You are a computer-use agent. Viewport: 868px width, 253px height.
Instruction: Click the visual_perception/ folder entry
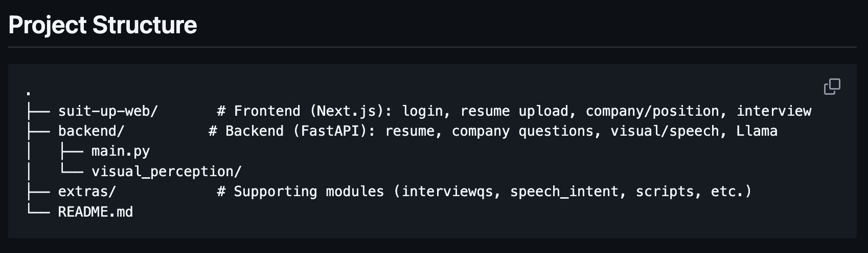click(166, 171)
